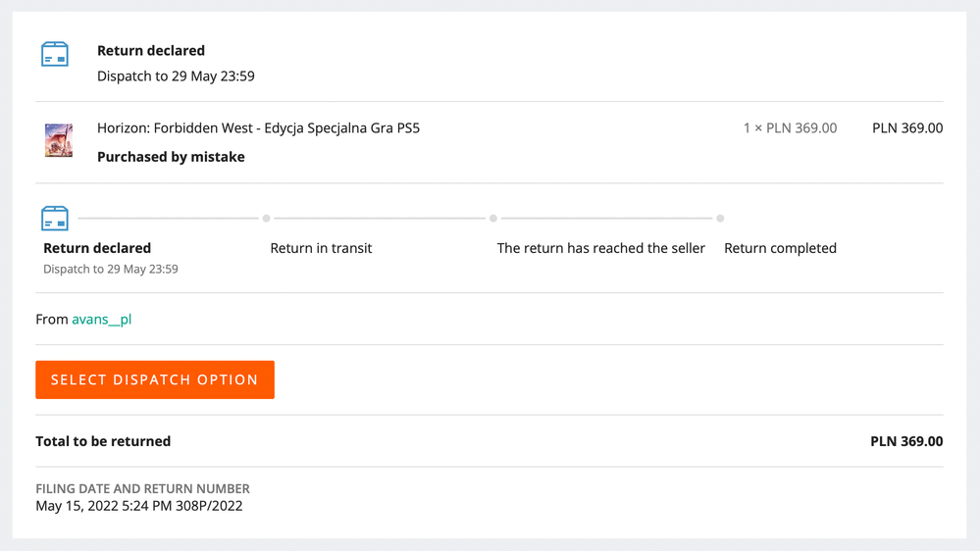
Task: Select the Return in transit step marker
Action: pyautogui.click(x=266, y=218)
